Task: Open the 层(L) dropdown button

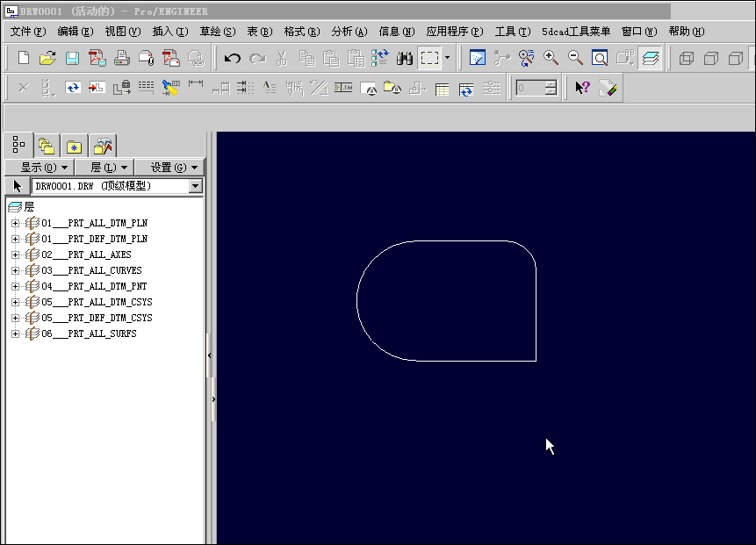Action: click(104, 168)
